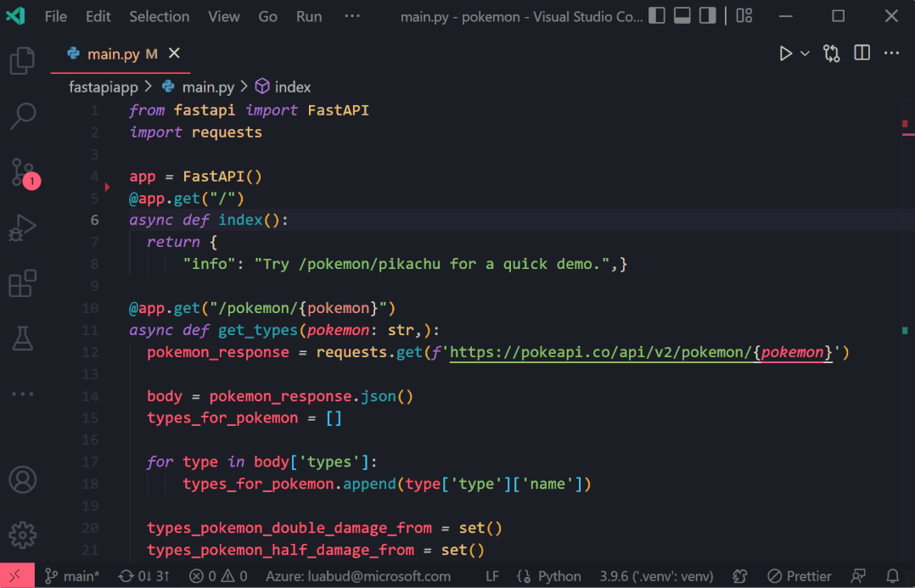Open the Selection menu
This screenshot has height=588, width=915.
pos(159,16)
